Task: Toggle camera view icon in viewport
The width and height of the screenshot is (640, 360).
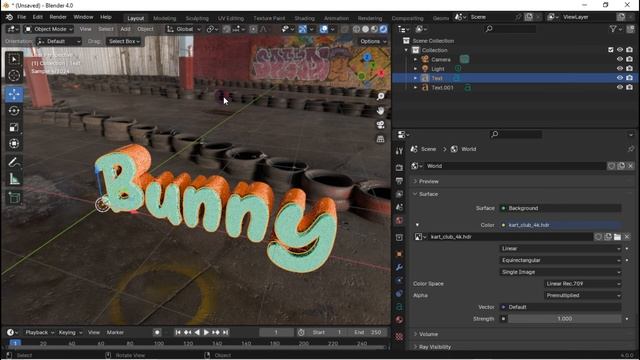Action: pyautogui.click(x=380, y=124)
